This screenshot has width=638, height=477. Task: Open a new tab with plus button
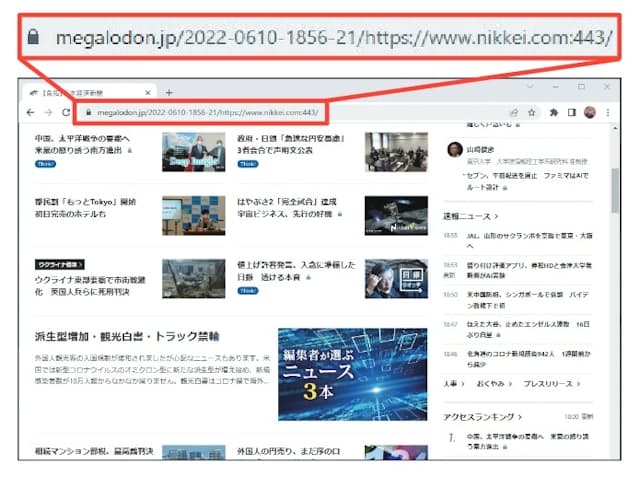[169, 92]
